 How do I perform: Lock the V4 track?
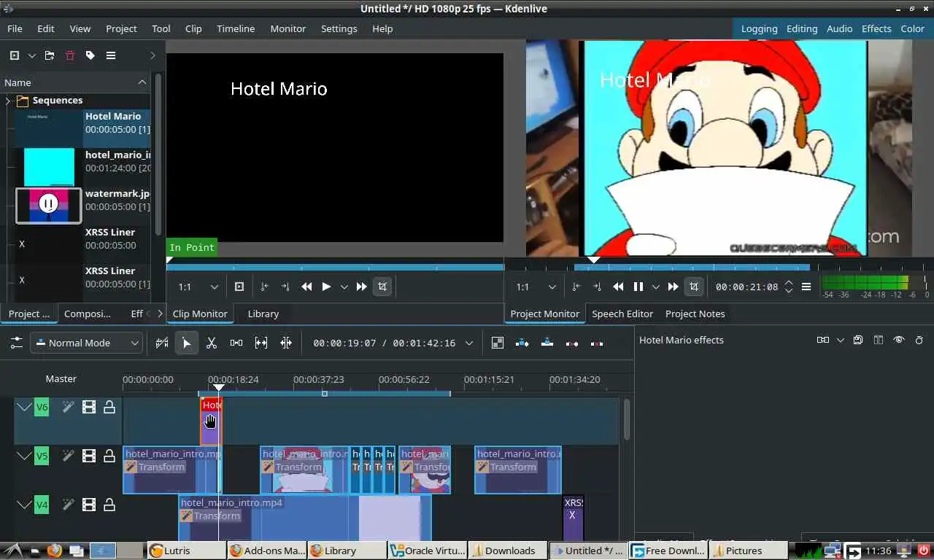click(x=109, y=504)
